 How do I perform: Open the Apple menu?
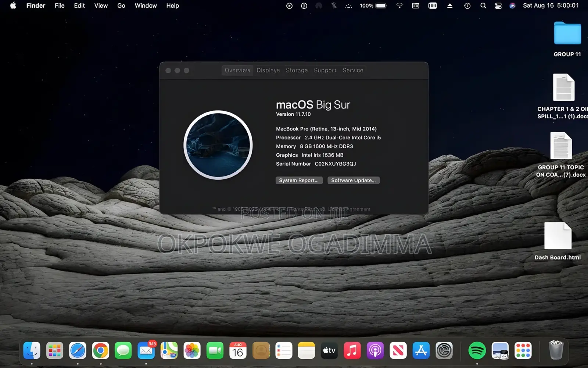tap(13, 6)
